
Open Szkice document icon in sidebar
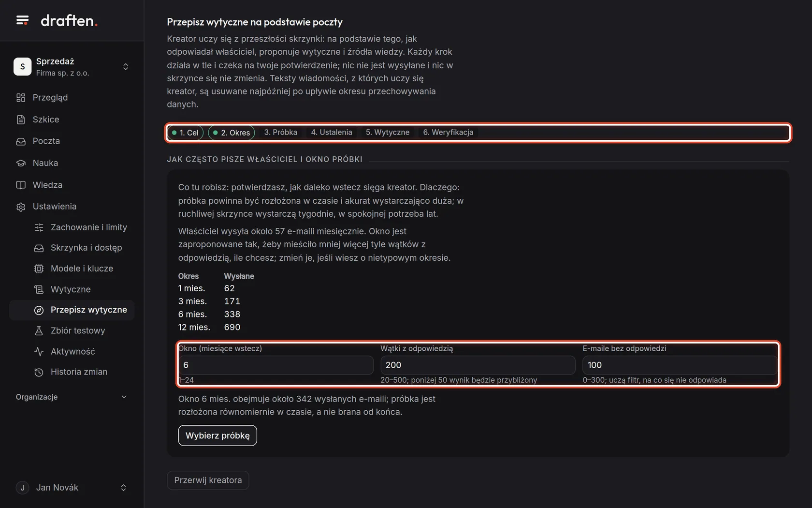pos(21,120)
